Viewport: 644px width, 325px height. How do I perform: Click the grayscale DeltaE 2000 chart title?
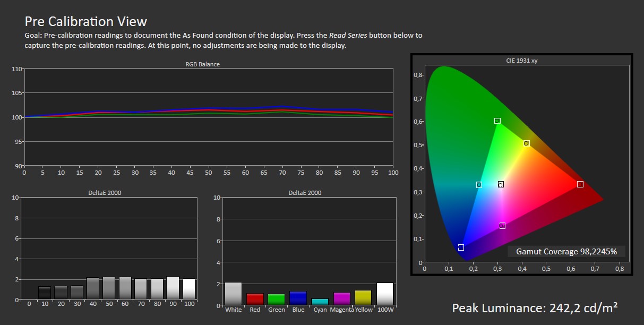click(x=104, y=193)
